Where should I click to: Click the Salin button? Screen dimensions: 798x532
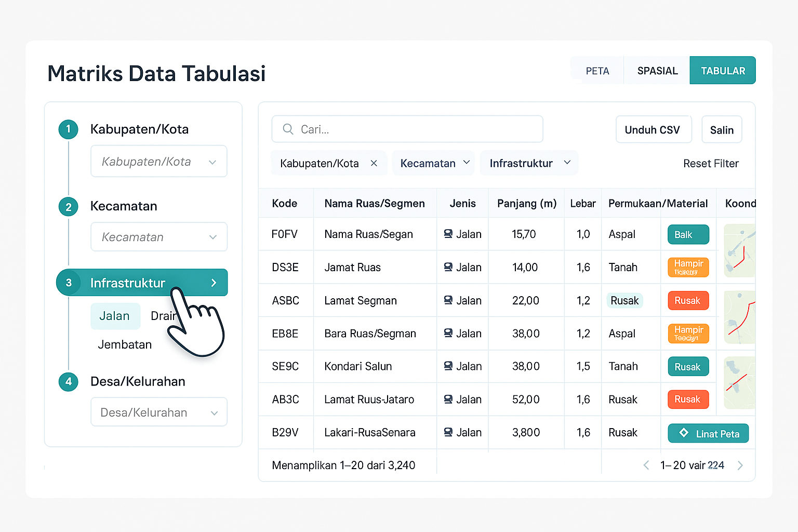[722, 130]
